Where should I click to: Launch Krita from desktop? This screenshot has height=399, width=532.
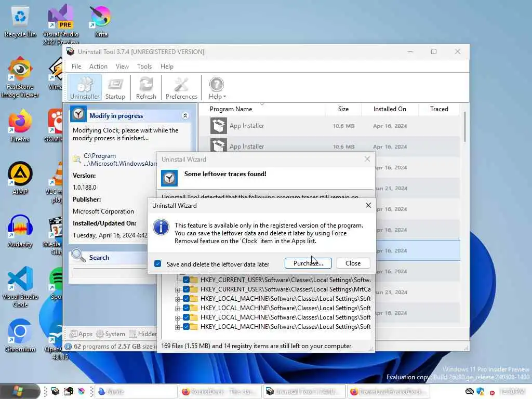point(101,21)
